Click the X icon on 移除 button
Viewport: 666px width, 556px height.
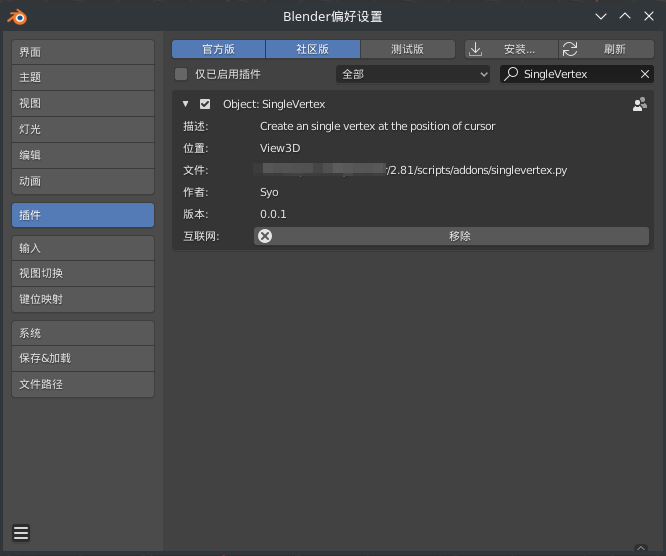pyautogui.click(x=265, y=236)
